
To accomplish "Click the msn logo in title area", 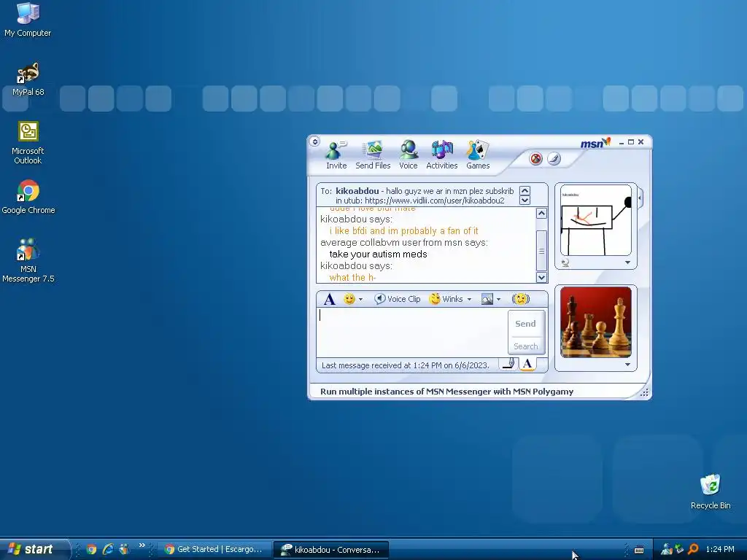I will click(595, 143).
